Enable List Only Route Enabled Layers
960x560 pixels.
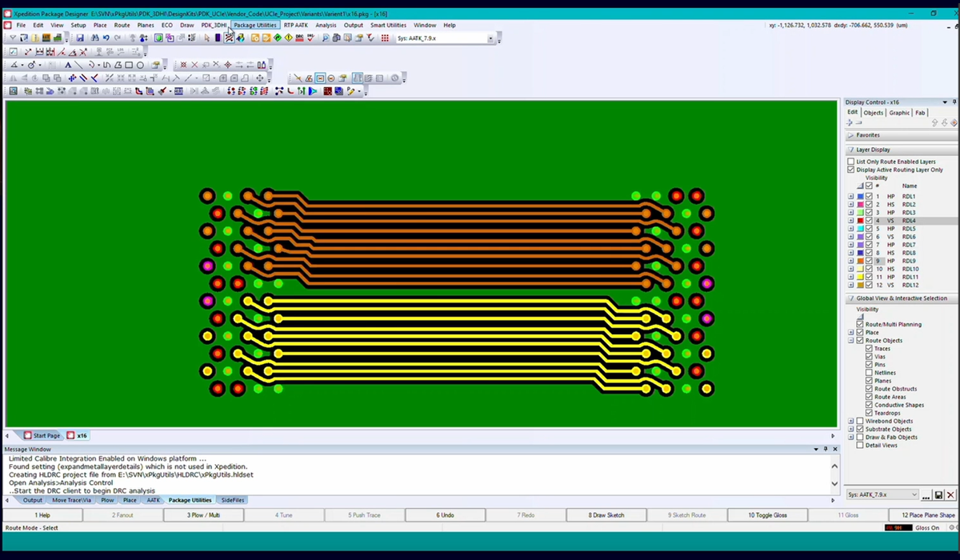(x=850, y=162)
